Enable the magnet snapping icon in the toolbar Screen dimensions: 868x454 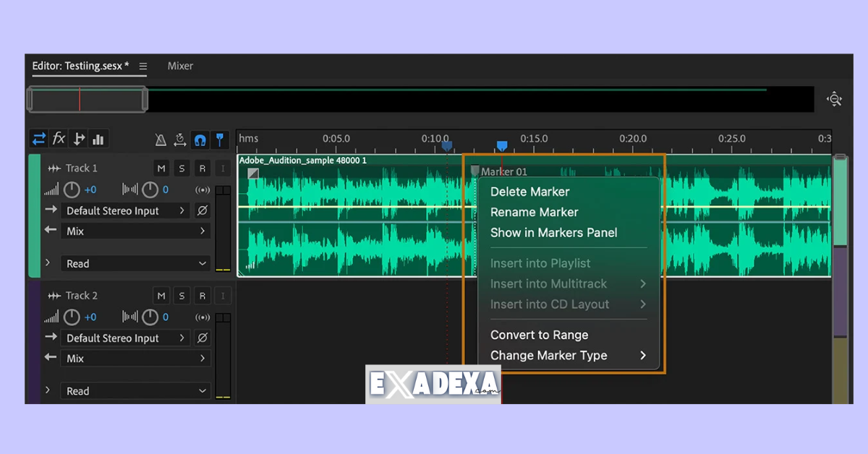[x=200, y=139]
